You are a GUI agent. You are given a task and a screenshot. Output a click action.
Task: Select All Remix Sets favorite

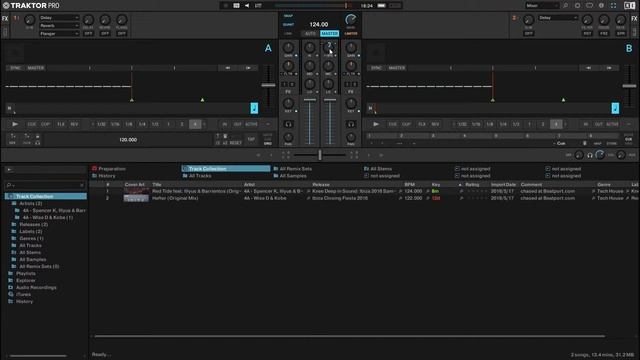coord(292,169)
